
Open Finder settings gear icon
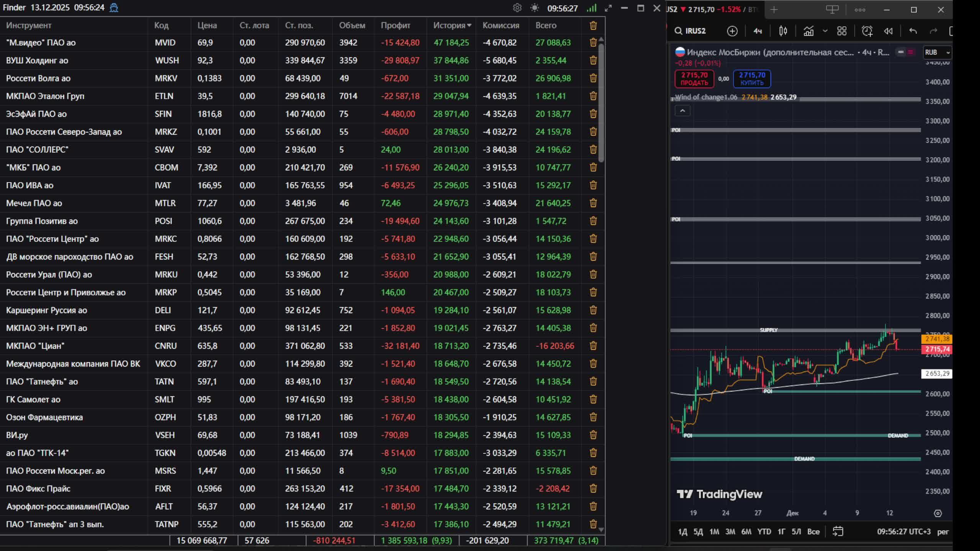[517, 8]
